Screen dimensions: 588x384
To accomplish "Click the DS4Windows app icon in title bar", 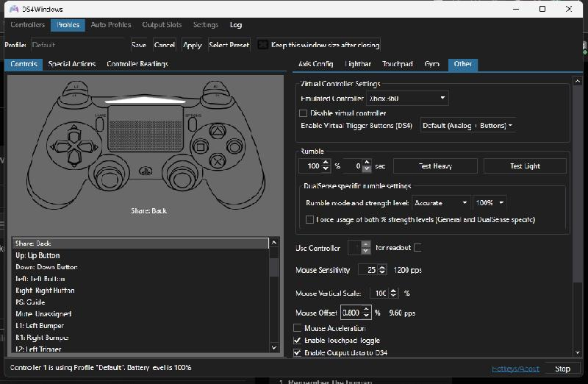I will coord(14,9).
